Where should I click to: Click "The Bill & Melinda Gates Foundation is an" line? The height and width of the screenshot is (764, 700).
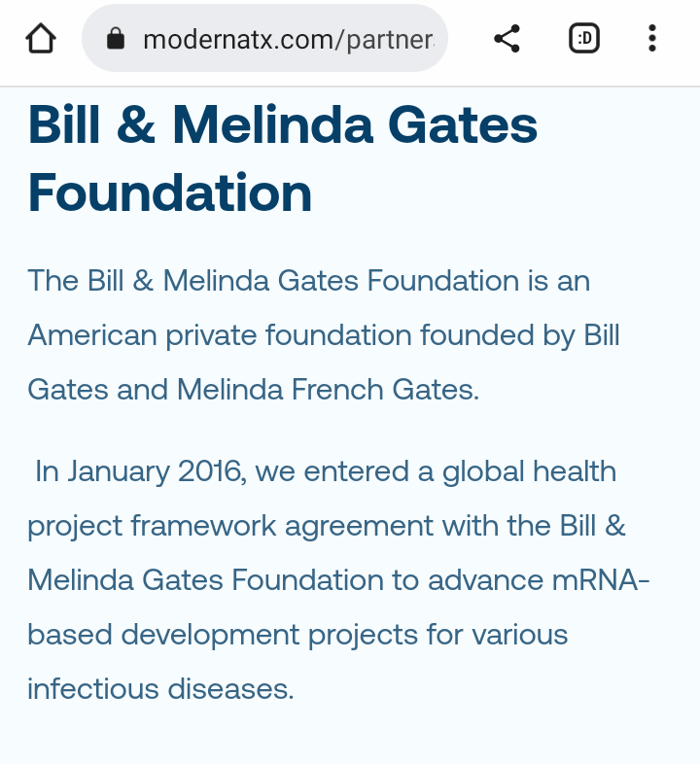309,281
